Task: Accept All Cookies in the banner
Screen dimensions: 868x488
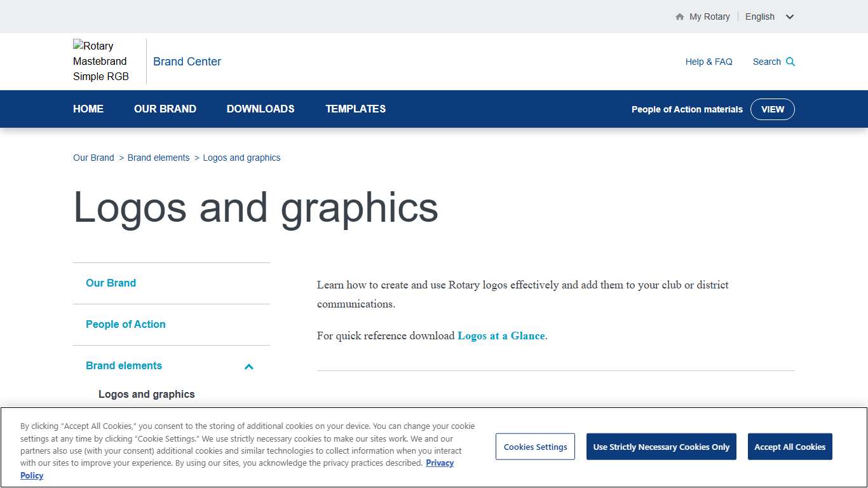Action: (x=790, y=446)
